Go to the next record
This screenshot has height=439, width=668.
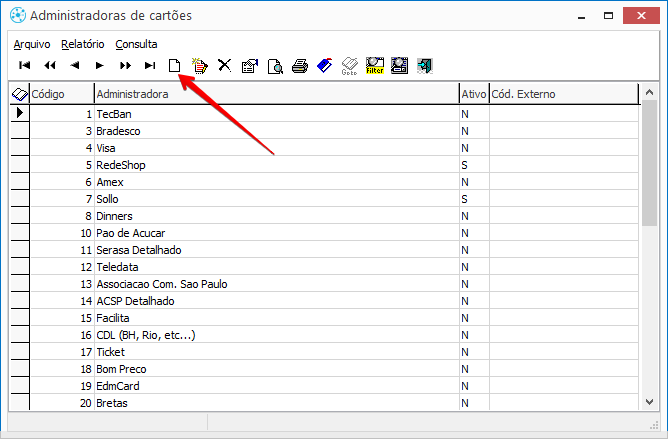click(x=100, y=65)
